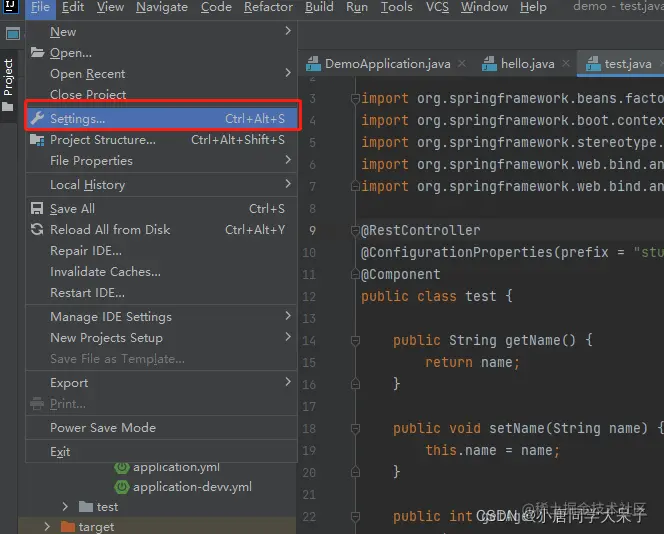This screenshot has height=534, width=664.
Task: Click the submenu arrow beside File Properties
Action: [288, 160]
